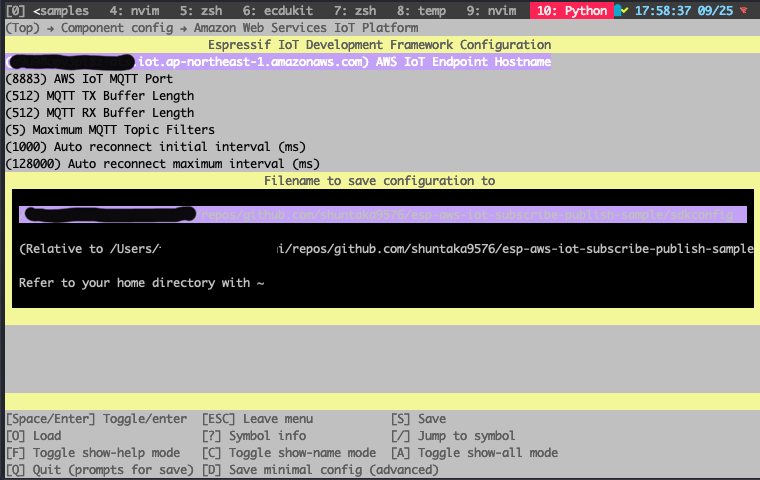Click the sdkconfig filename input field
This screenshot has width=760, height=480.
click(x=383, y=214)
